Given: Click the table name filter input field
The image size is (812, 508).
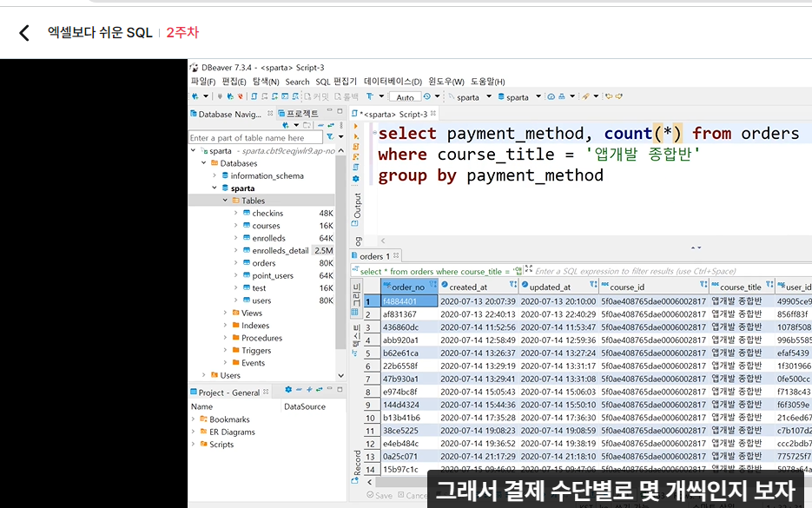Looking at the screenshot, I should pos(256,137).
